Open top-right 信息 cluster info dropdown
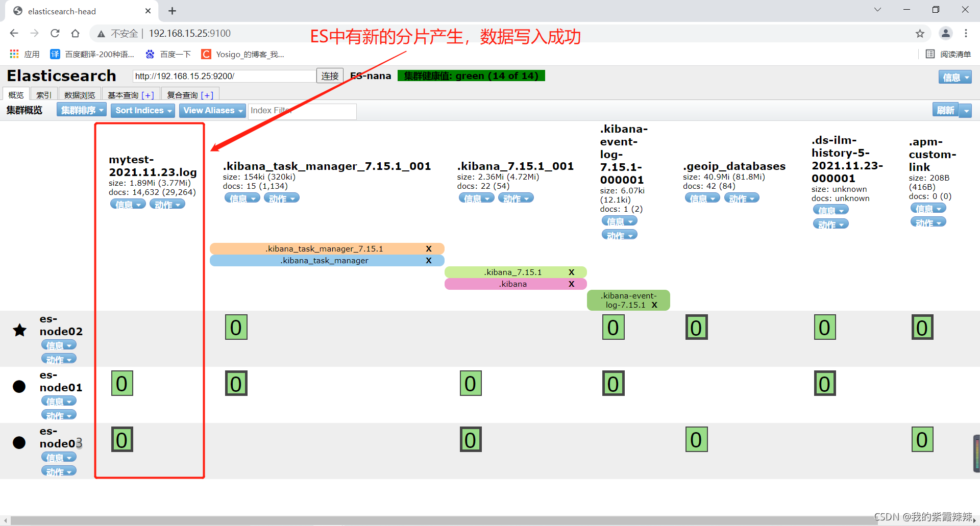The width and height of the screenshot is (980, 526). 955,77
